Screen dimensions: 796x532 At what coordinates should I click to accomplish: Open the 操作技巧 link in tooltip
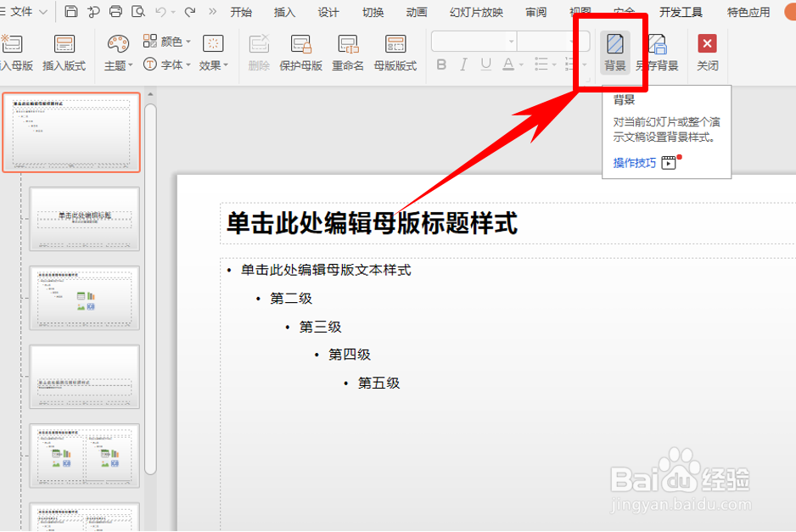[x=635, y=163]
